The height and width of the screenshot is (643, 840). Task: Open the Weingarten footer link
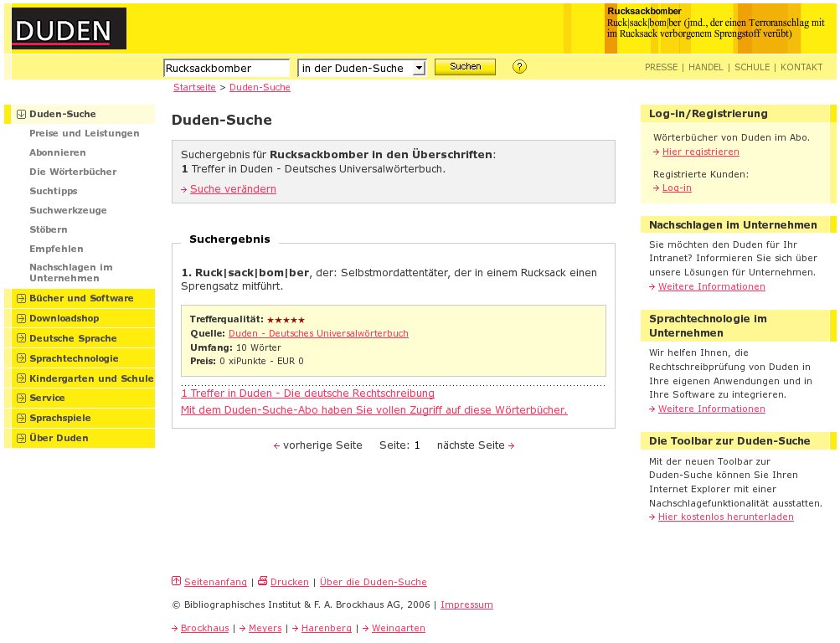point(399,628)
